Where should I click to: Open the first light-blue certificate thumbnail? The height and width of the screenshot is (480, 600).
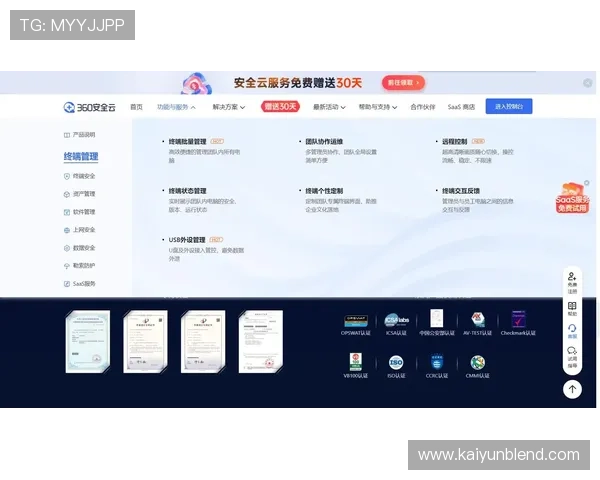(x=88, y=341)
